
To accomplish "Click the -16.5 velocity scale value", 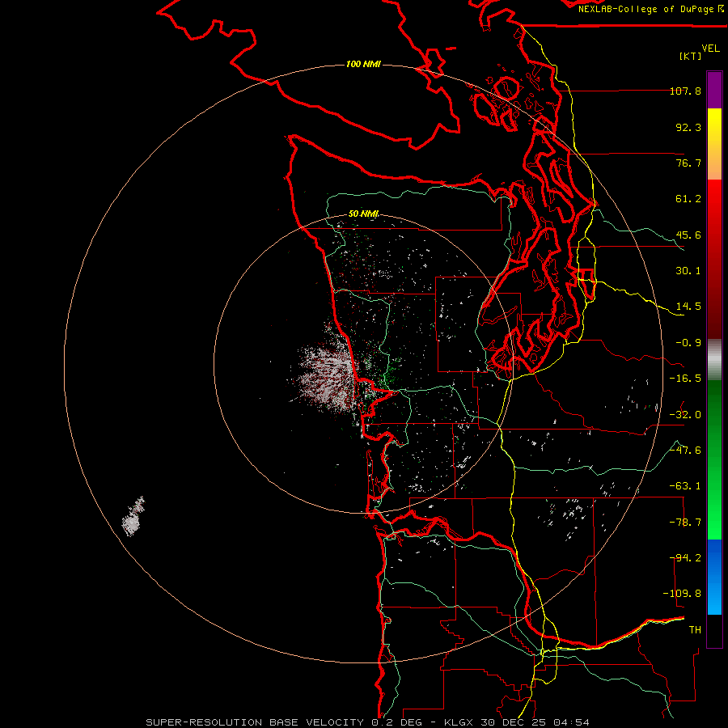I will click(x=685, y=379).
